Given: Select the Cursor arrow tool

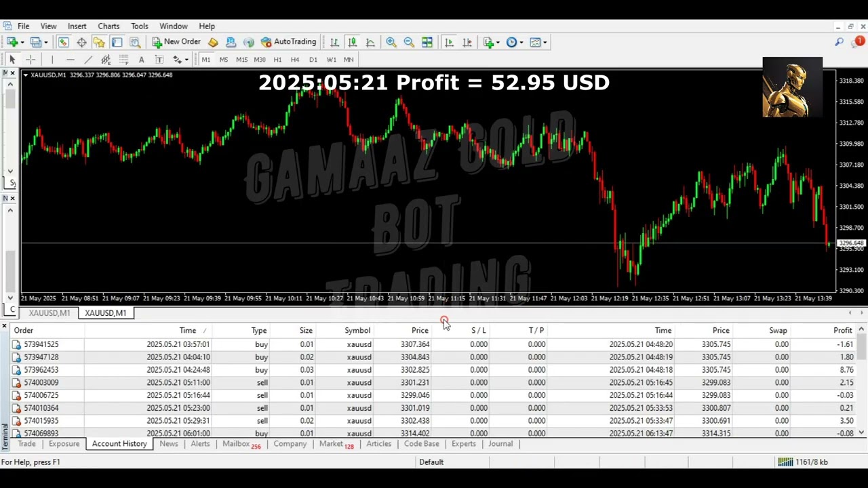Looking at the screenshot, I should [12, 60].
